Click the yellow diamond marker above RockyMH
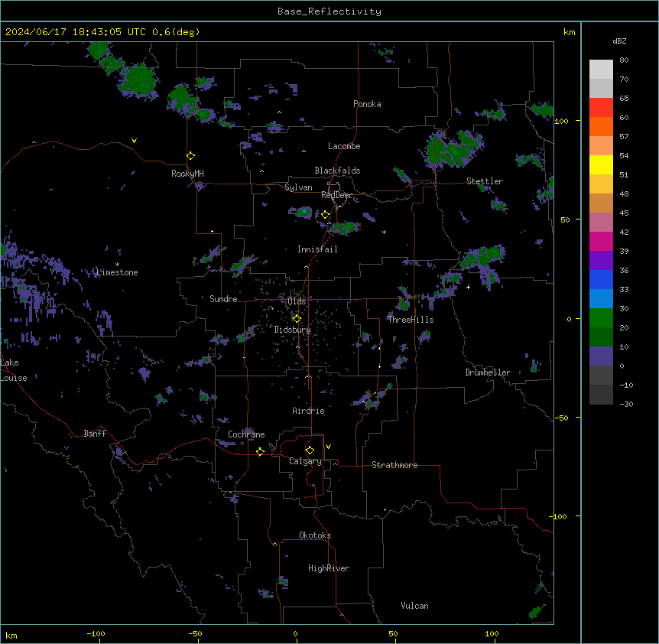Viewport: 659px width, 644px height. pos(191,156)
